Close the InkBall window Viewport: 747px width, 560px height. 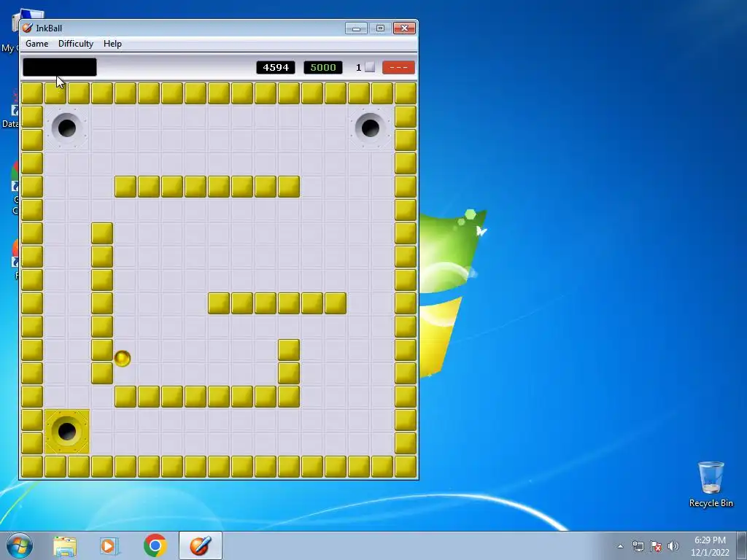(x=404, y=28)
